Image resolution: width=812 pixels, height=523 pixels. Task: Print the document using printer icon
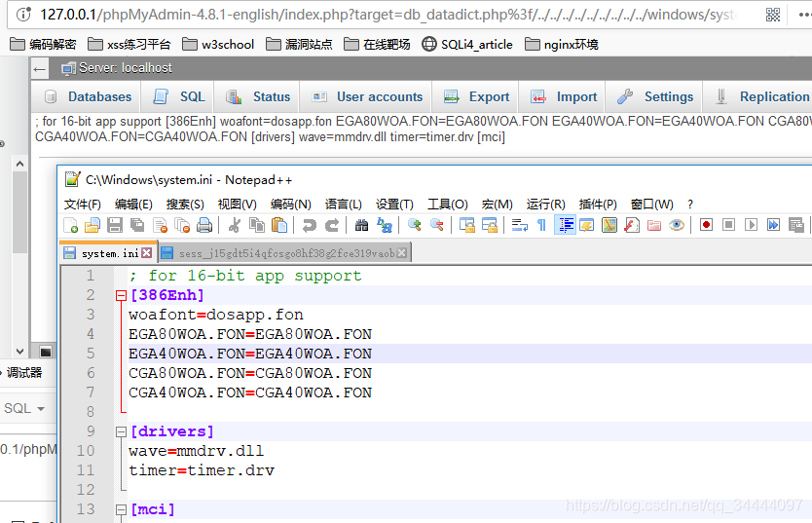(204, 225)
